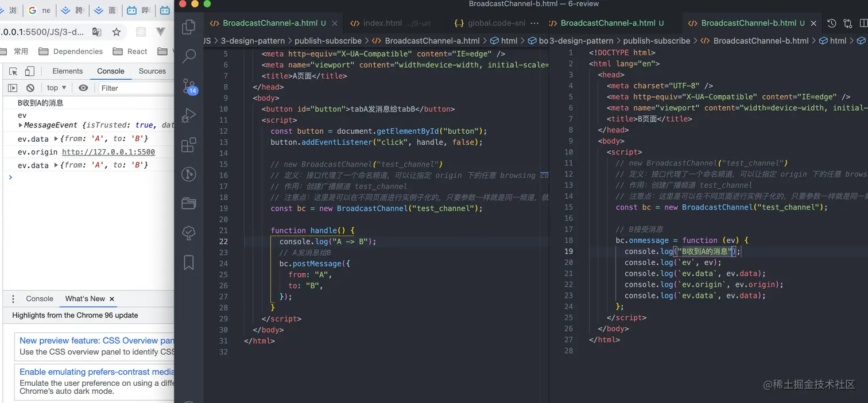Image resolution: width=868 pixels, height=403 pixels.
Task: Open the file timeline history icon
Action: pyautogui.click(x=831, y=24)
